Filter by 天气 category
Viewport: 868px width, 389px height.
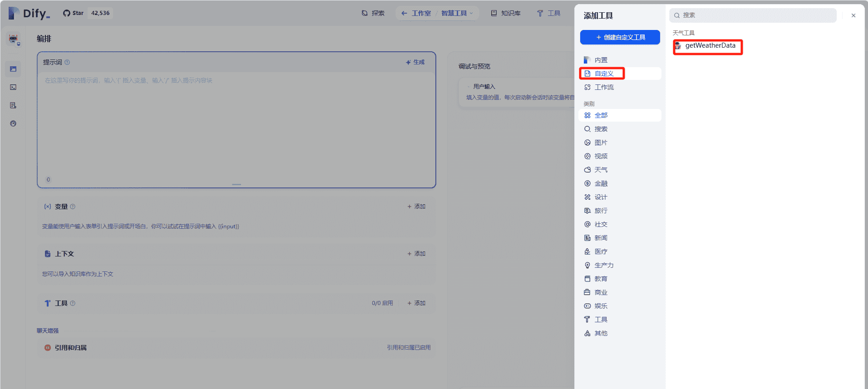click(x=620, y=170)
